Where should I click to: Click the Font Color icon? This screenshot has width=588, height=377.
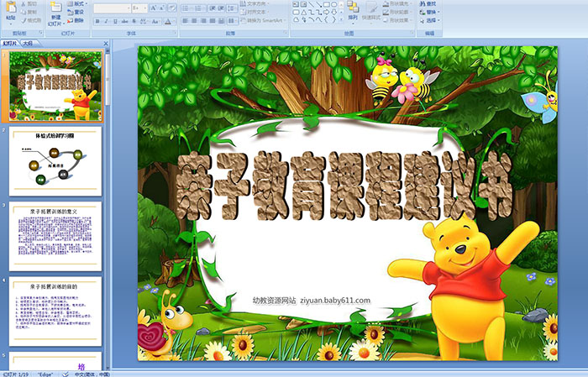pyautogui.click(x=168, y=21)
